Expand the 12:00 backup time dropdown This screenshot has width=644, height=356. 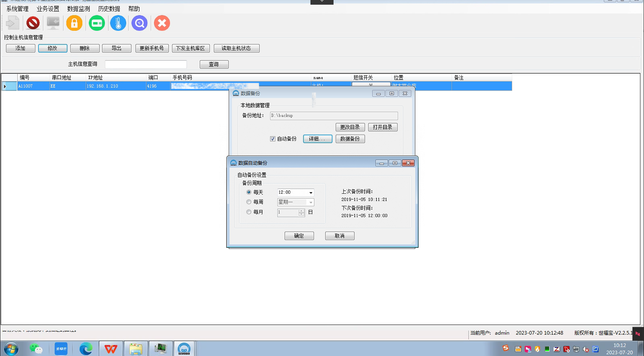pos(310,193)
